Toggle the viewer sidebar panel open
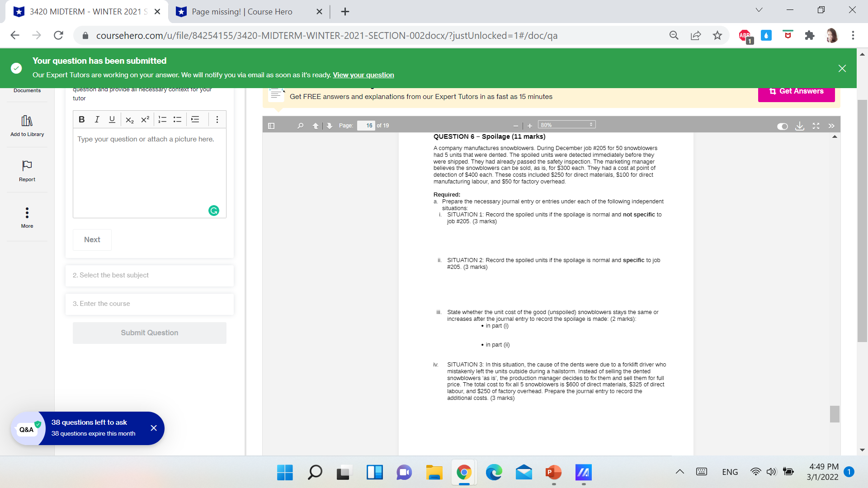 point(271,126)
